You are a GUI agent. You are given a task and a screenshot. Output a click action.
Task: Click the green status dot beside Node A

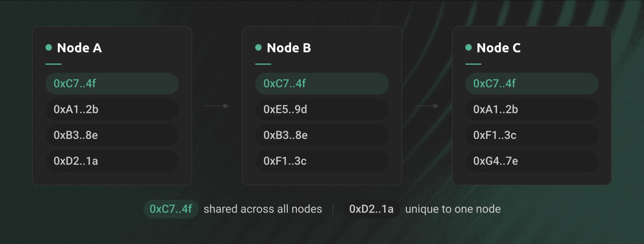[49, 47]
